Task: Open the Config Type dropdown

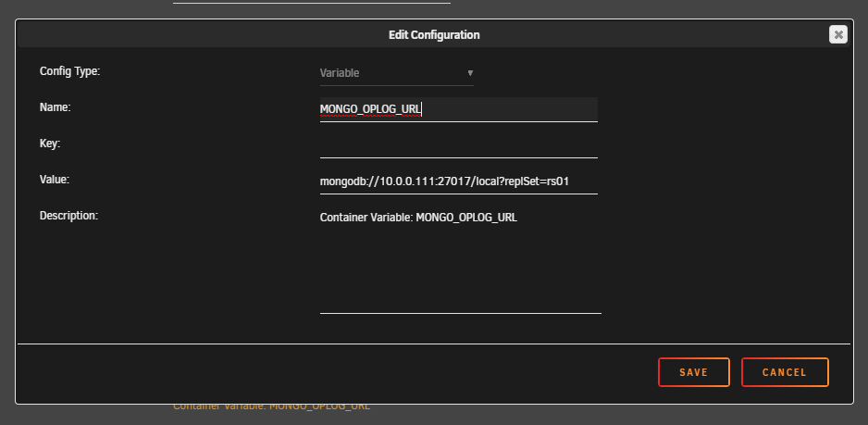Action: click(397, 73)
